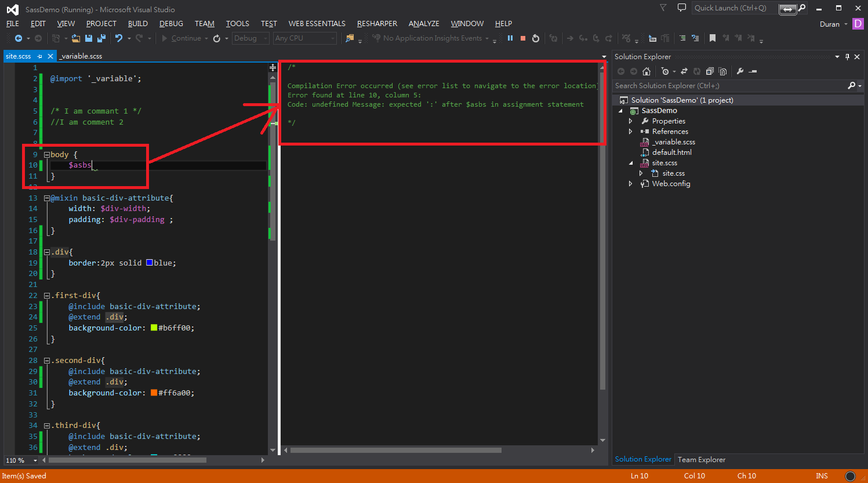868x483 pixels.
Task: Open Properties wrench icon in Solution Explorer toolbar
Action: (x=740, y=71)
